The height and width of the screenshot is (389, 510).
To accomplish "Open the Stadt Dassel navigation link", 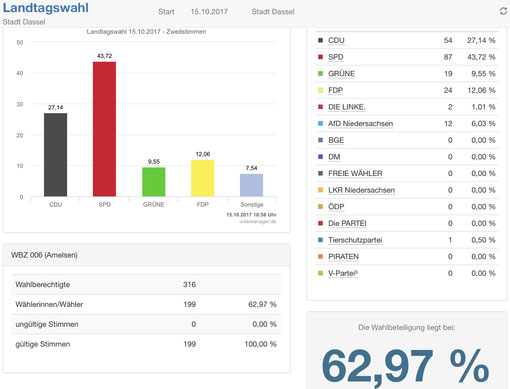I will [x=273, y=12].
